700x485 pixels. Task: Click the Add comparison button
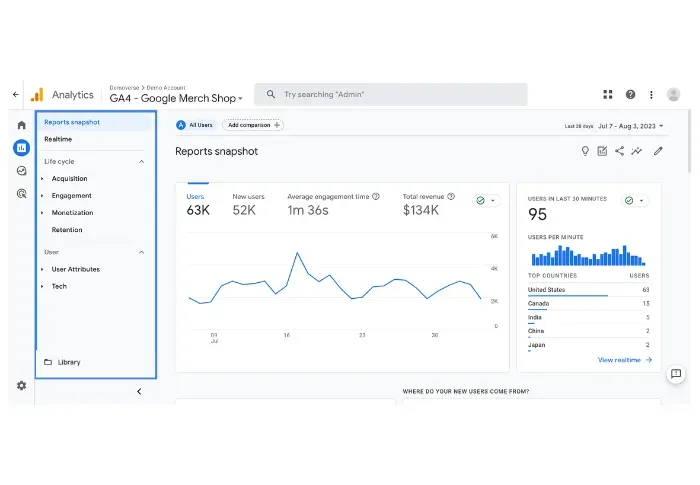[x=253, y=125]
